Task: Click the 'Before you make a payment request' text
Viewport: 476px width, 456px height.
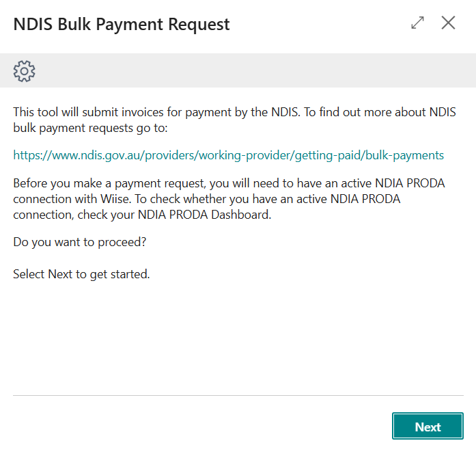Action: (109, 183)
